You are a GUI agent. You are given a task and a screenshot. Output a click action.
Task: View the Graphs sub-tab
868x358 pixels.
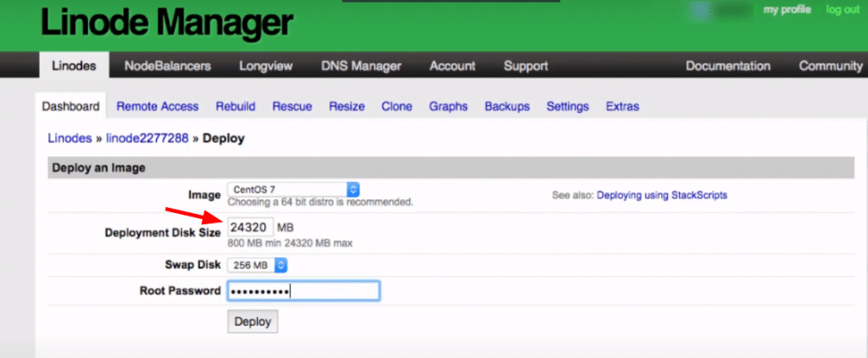(x=448, y=106)
